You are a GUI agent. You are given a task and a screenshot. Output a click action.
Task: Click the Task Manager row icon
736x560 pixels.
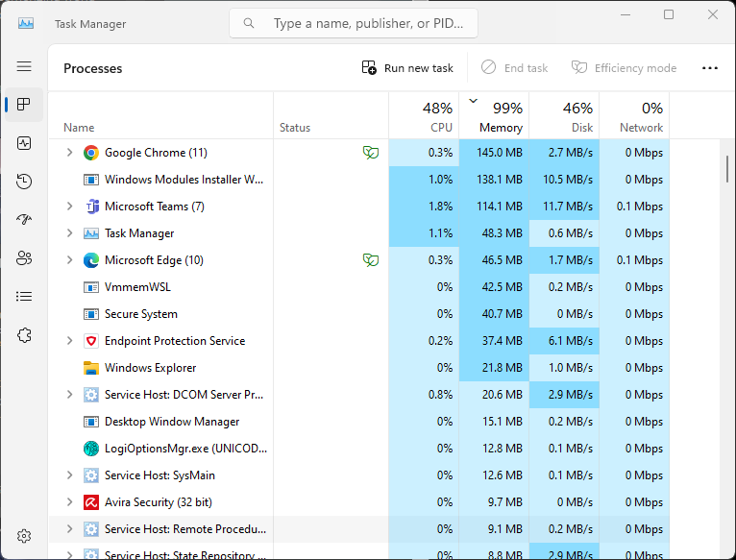click(91, 233)
